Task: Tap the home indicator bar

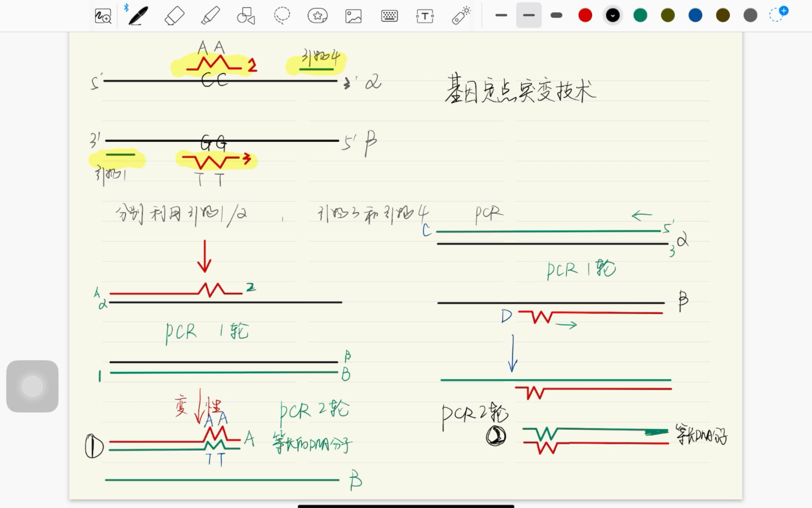Action: pos(406,506)
